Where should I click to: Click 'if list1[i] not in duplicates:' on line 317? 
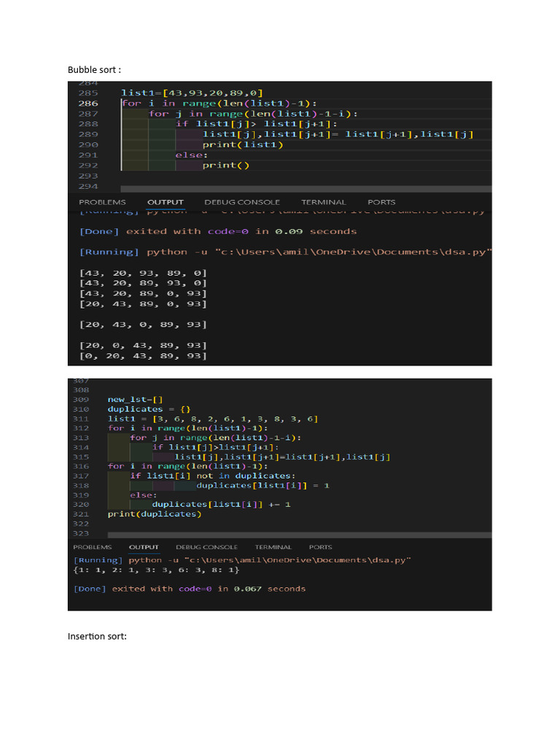point(213,476)
